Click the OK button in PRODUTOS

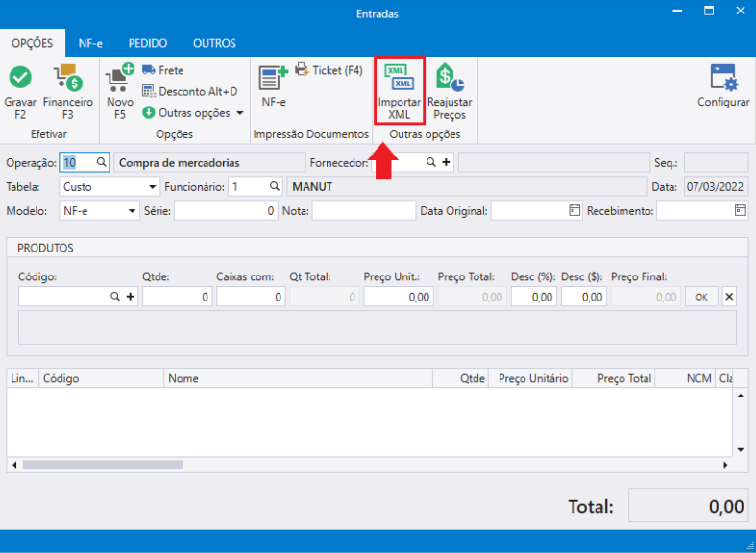coord(701,297)
